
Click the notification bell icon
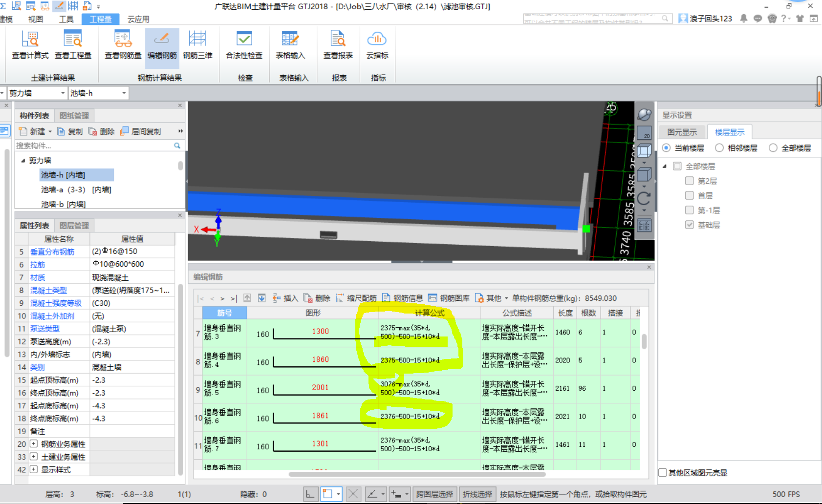(743, 19)
